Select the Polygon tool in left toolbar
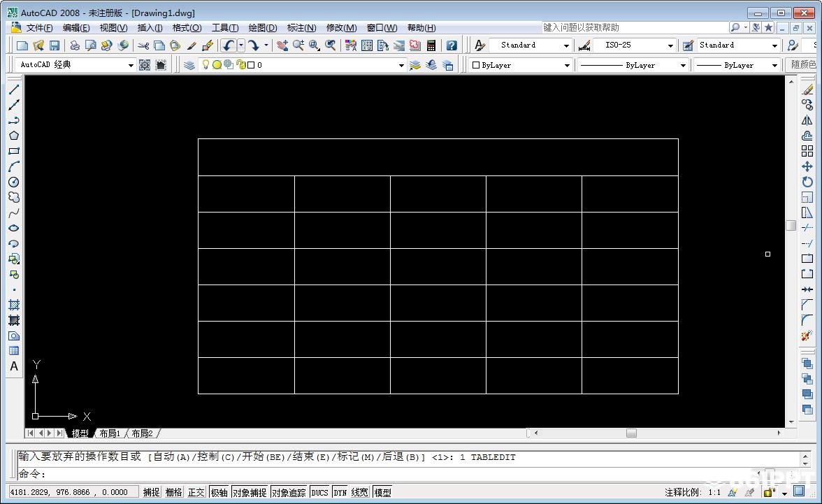822x504 pixels. 14,136
